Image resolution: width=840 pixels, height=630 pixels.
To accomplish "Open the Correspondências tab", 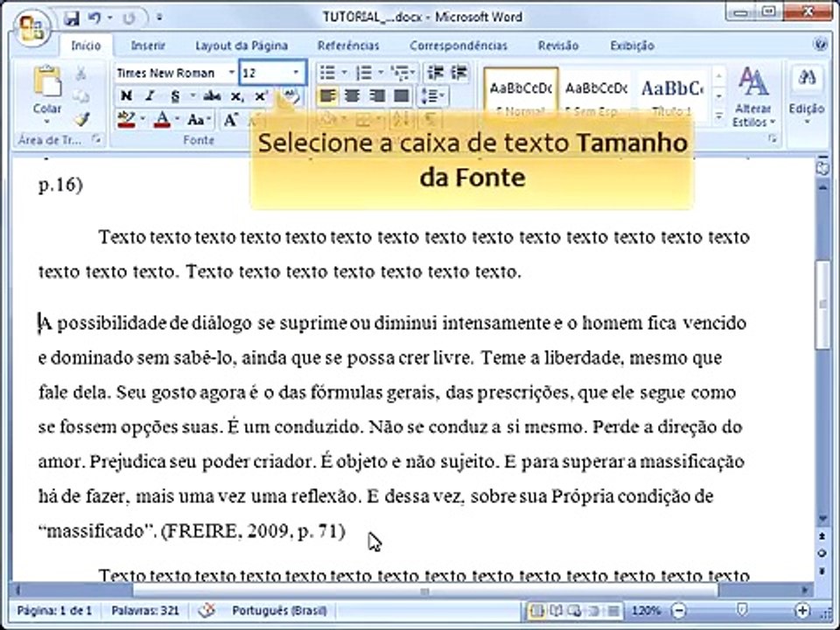I will point(458,45).
